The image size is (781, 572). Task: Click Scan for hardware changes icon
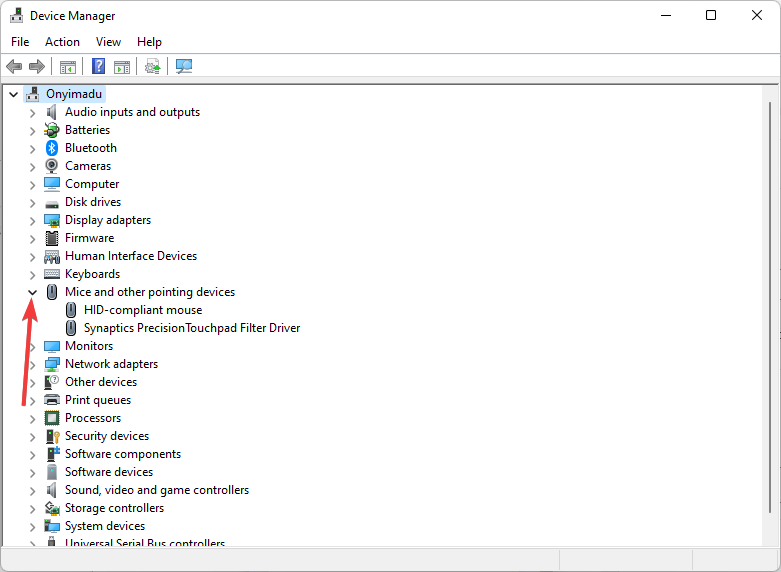[184, 67]
